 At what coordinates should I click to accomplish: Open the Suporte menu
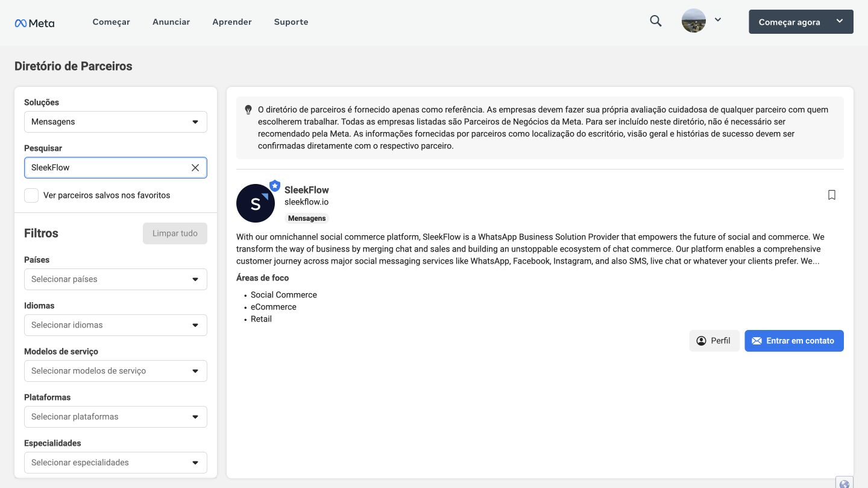pyautogui.click(x=291, y=22)
